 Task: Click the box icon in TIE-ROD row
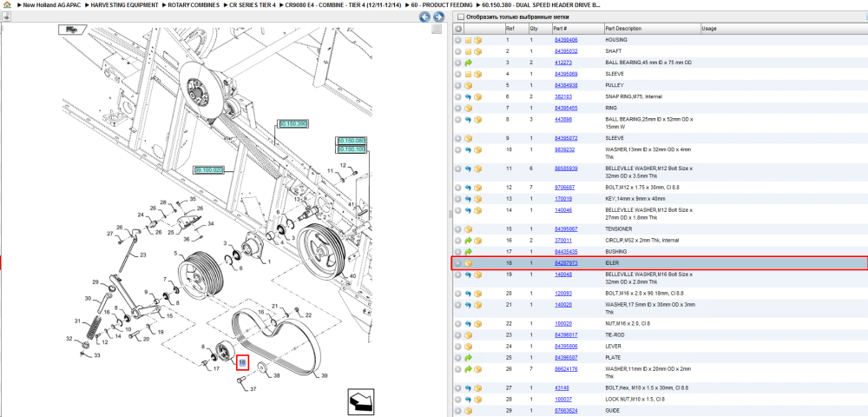468,335
